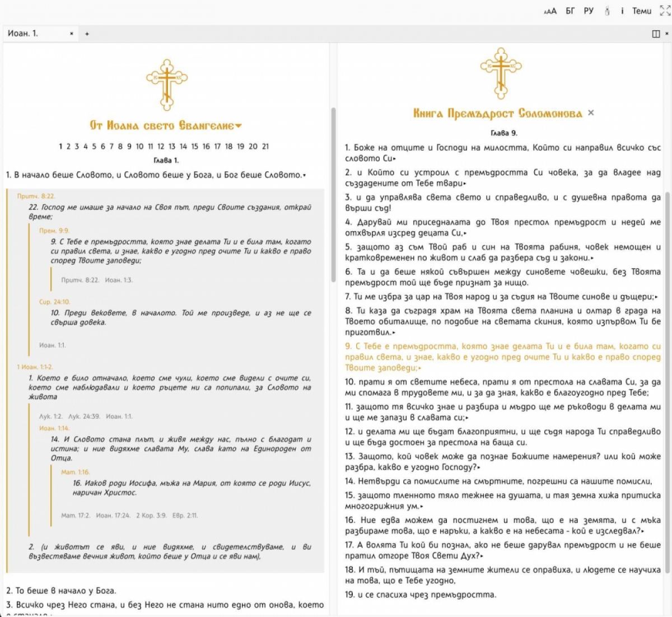Toggle the split-view columns icon

[656, 34]
